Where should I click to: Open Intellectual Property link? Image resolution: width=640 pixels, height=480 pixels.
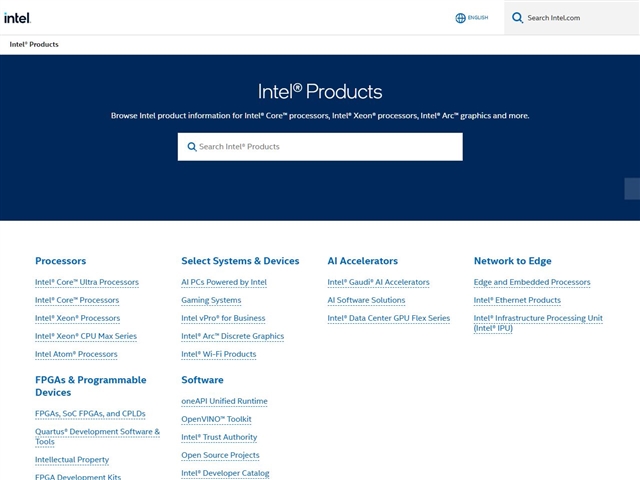tap(72, 460)
